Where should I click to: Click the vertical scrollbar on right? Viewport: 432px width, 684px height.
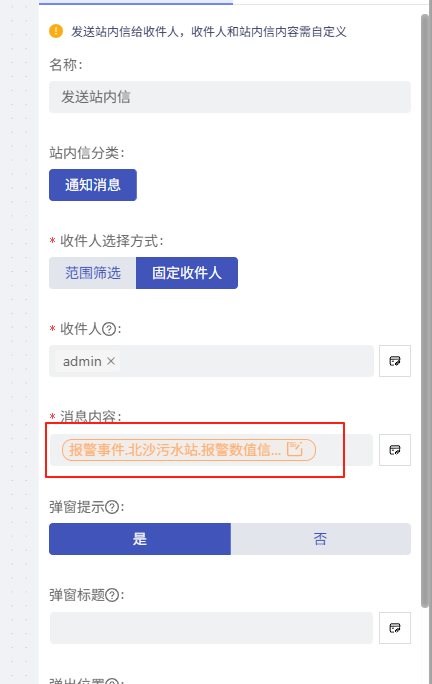425,311
